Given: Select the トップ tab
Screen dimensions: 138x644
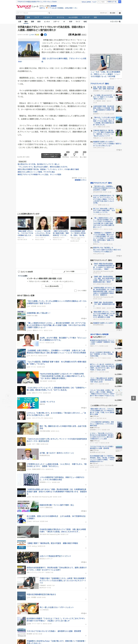Looking at the screenshot, I should click(x=20, y=17).
